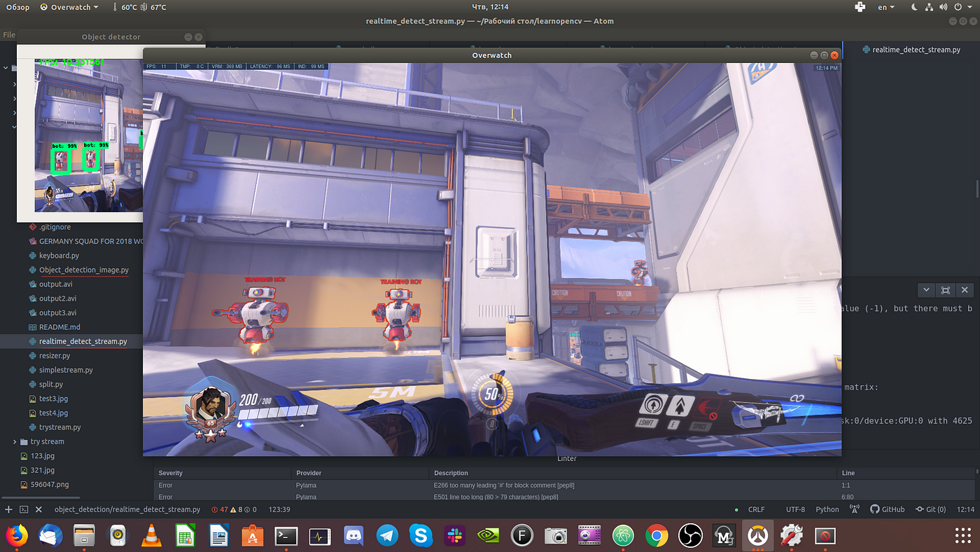Click cursor position 123:39 in status bar
This screenshot has height=552, width=980.
tap(279, 510)
